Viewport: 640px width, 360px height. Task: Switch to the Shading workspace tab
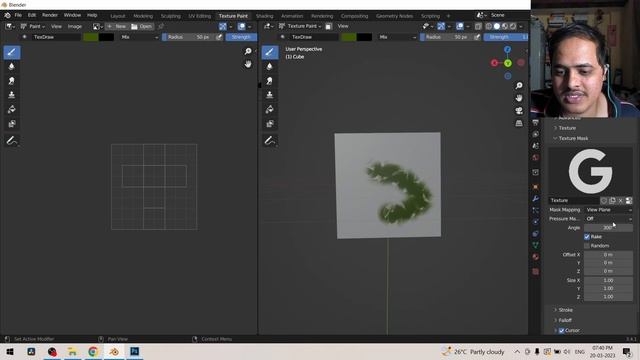pyautogui.click(x=264, y=16)
